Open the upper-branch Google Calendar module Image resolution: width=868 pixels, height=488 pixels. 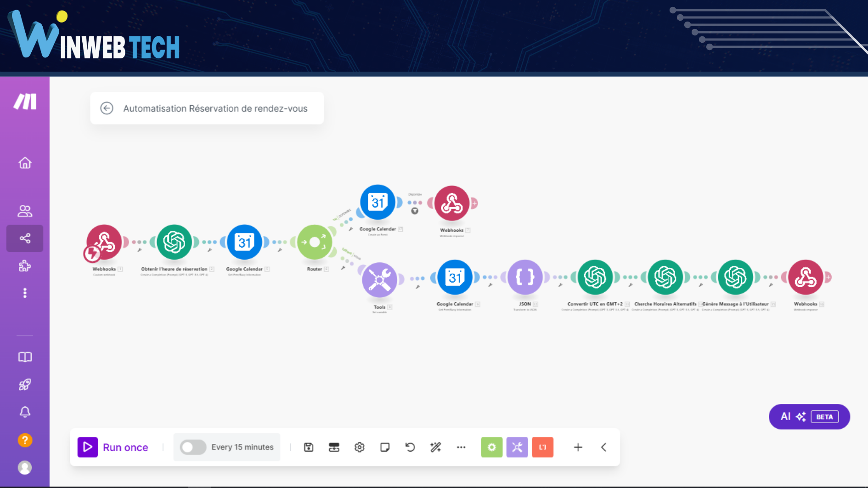pos(378,202)
